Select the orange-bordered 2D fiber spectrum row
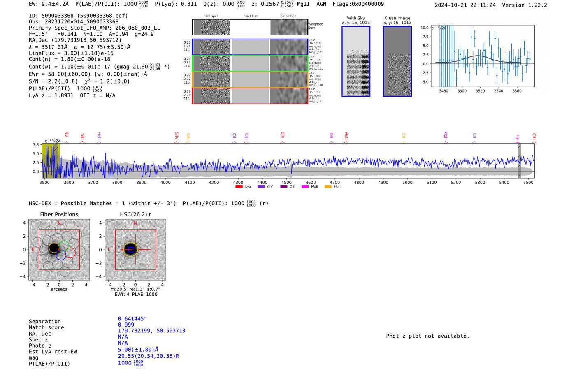 [250, 79]
